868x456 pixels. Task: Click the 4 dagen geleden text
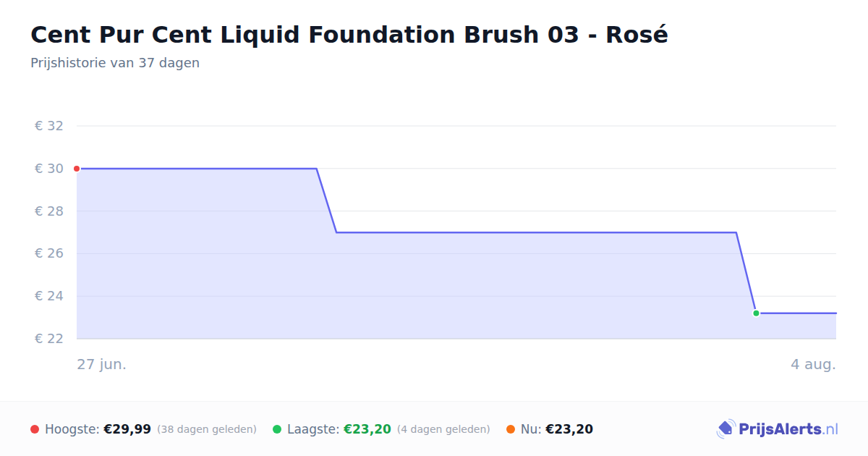443,429
